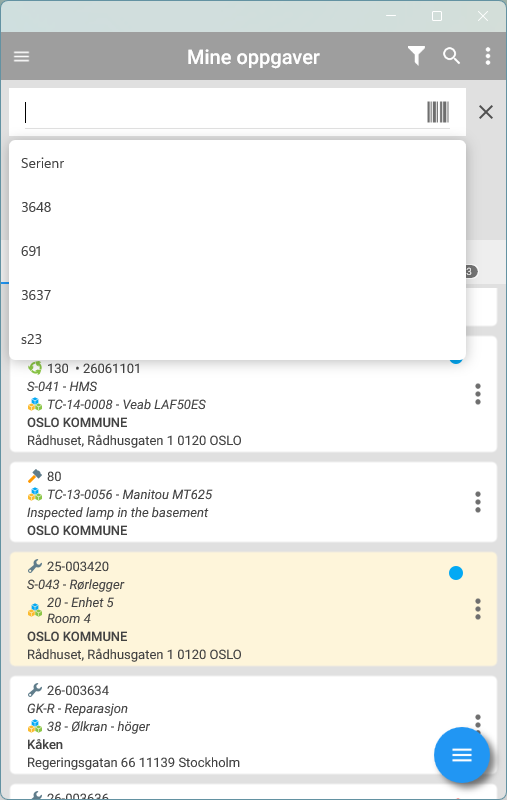Click the blue floating menu button
Image resolution: width=507 pixels, height=800 pixels.
pos(462,755)
